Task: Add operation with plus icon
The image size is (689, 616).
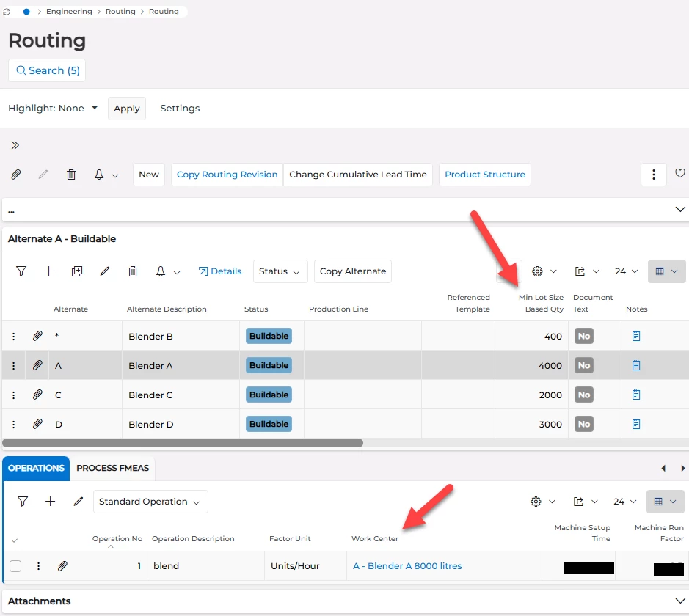Action: [x=51, y=502]
